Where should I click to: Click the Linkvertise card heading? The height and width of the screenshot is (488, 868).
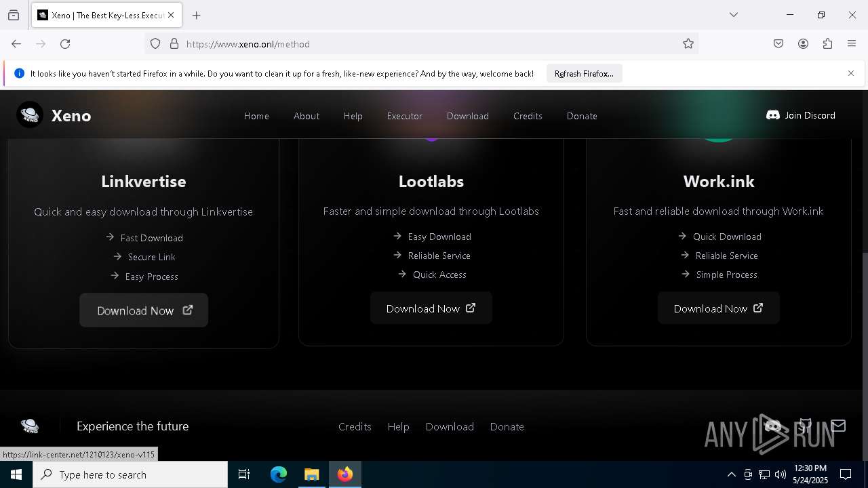point(144,181)
